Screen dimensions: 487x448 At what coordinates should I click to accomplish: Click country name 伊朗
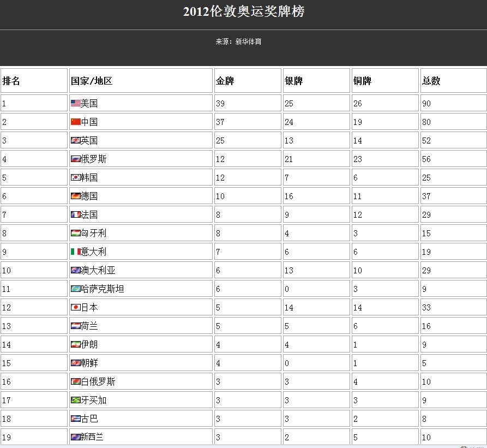click(89, 344)
